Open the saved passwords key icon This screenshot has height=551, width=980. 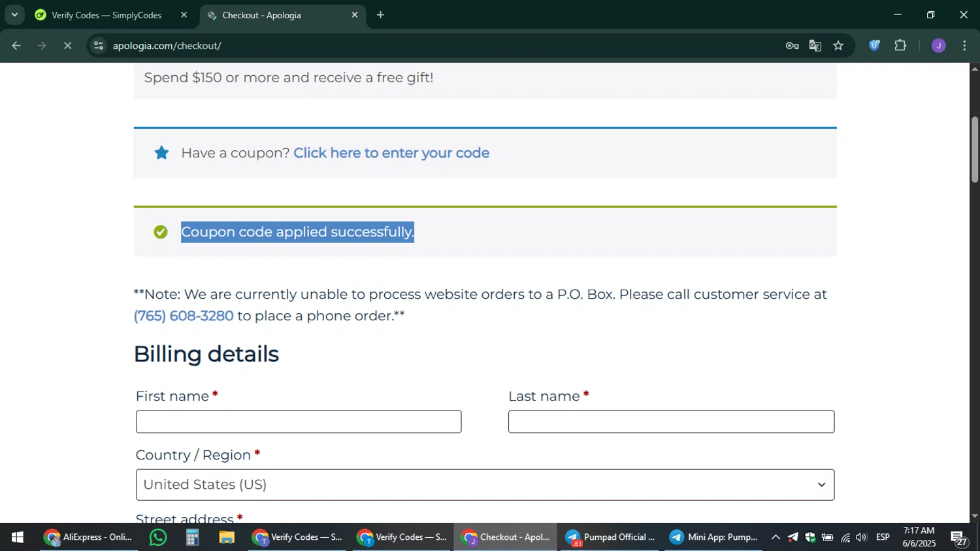pos(792,46)
